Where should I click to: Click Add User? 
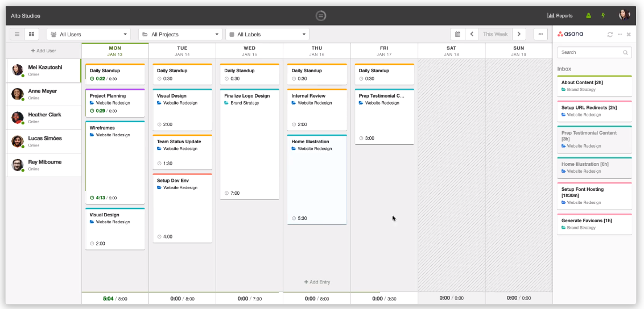[x=44, y=51]
